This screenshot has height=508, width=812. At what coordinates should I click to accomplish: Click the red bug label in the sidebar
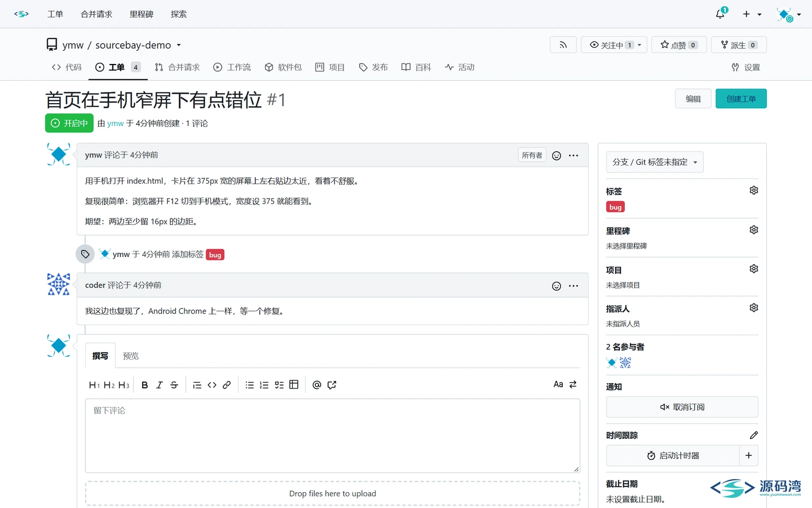point(616,207)
